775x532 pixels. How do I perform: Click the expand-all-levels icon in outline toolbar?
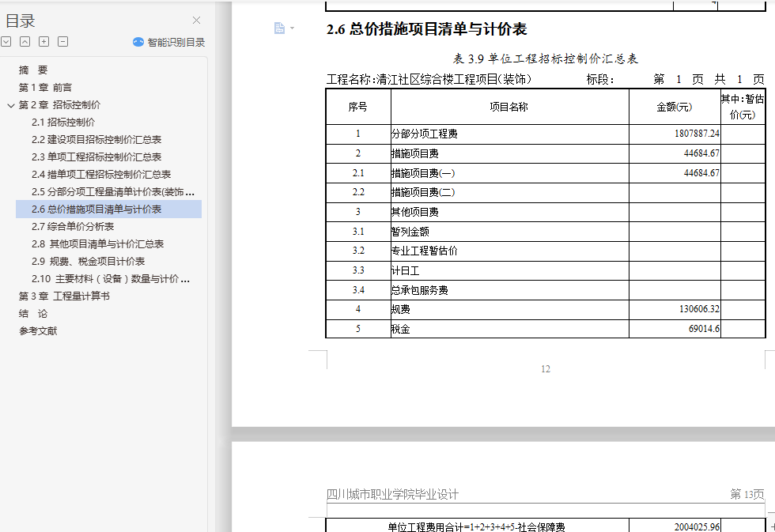coord(6,42)
